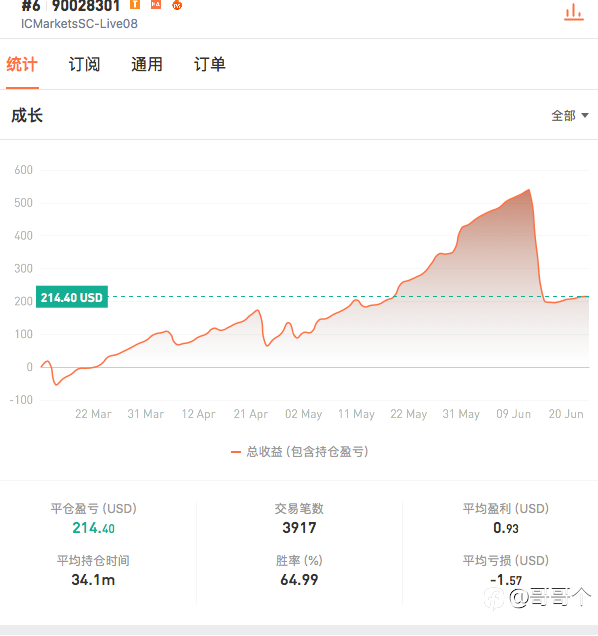598x636 pixels.
Task: Click the 20 Jun axis date label
Action: click(566, 414)
